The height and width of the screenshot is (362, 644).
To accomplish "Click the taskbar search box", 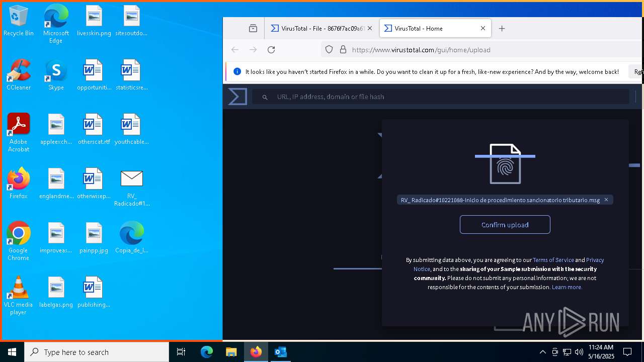I will (97, 352).
